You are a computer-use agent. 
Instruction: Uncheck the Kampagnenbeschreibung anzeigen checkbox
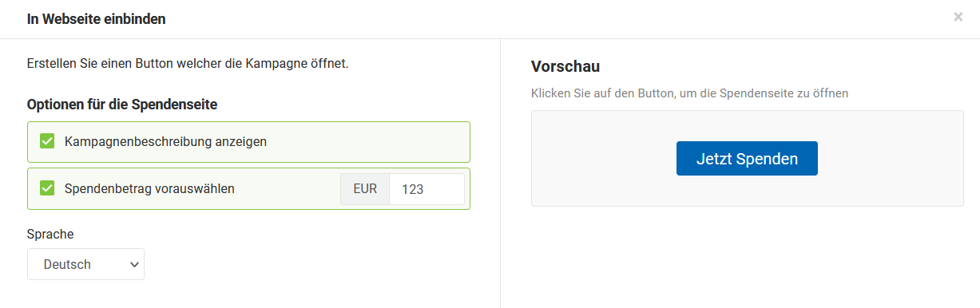click(47, 142)
